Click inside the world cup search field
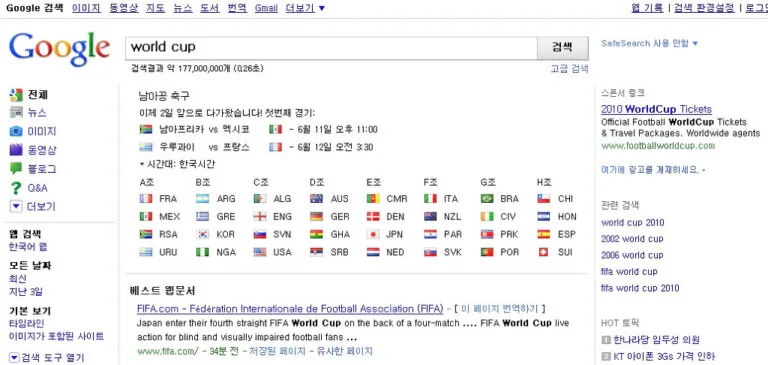768x365 pixels. pyautogui.click(x=331, y=48)
